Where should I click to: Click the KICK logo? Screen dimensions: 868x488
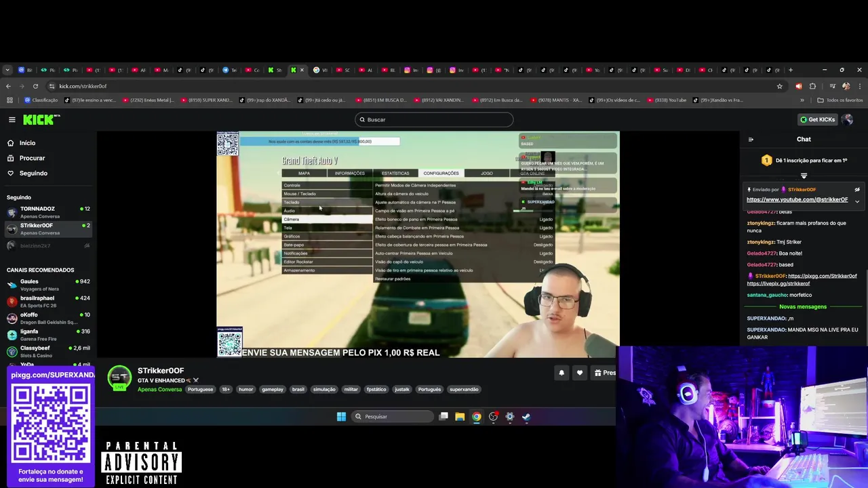(x=41, y=119)
